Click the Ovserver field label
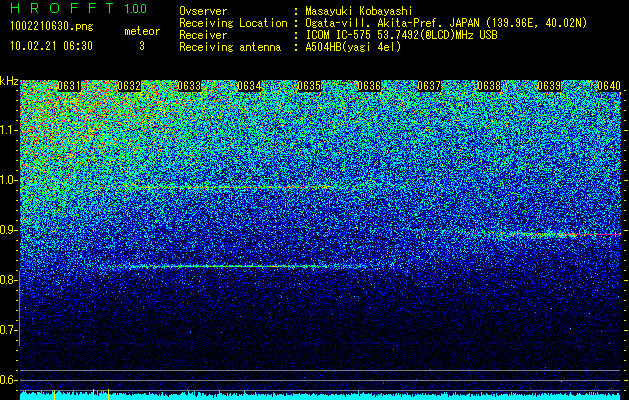This screenshot has height=400, width=629. coord(203,12)
